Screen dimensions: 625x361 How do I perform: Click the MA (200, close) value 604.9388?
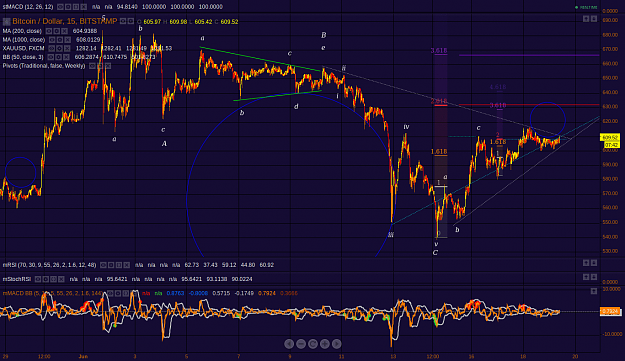tap(85, 31)
